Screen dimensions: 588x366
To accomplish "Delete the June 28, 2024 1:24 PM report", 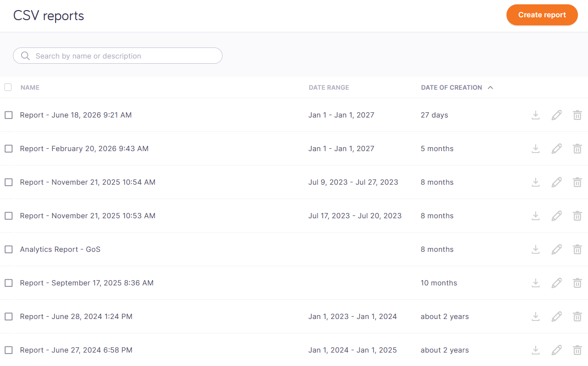I will tap(577, 317).
